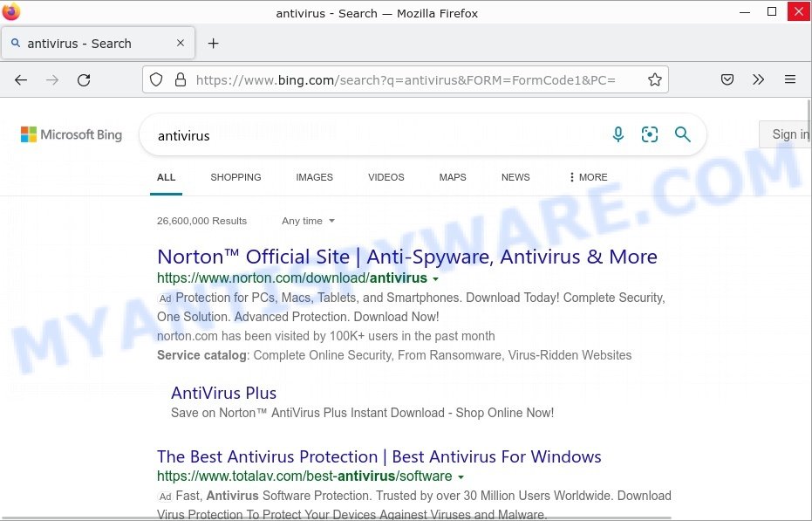Select the ALL results tab
The height and width of the screenshot is (521, 812).
[x=166, y=177]
